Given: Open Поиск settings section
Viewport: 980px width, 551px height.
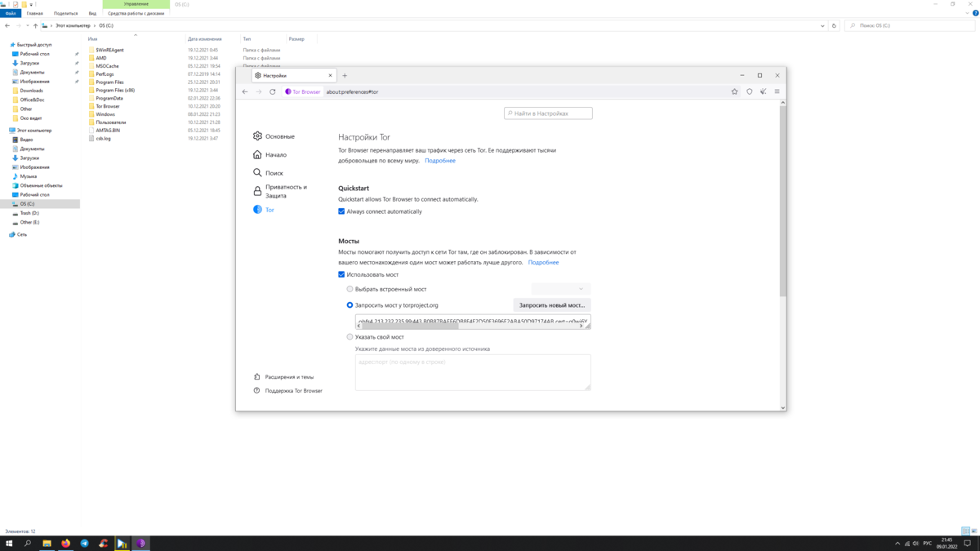Looking at the screenshot, I should (x=269, y=173).
